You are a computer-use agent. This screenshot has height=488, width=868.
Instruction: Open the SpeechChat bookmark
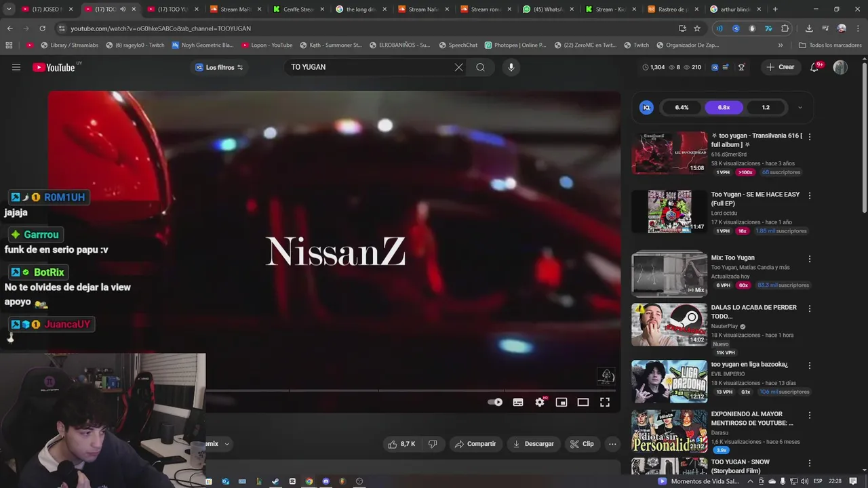pos(458,45)
